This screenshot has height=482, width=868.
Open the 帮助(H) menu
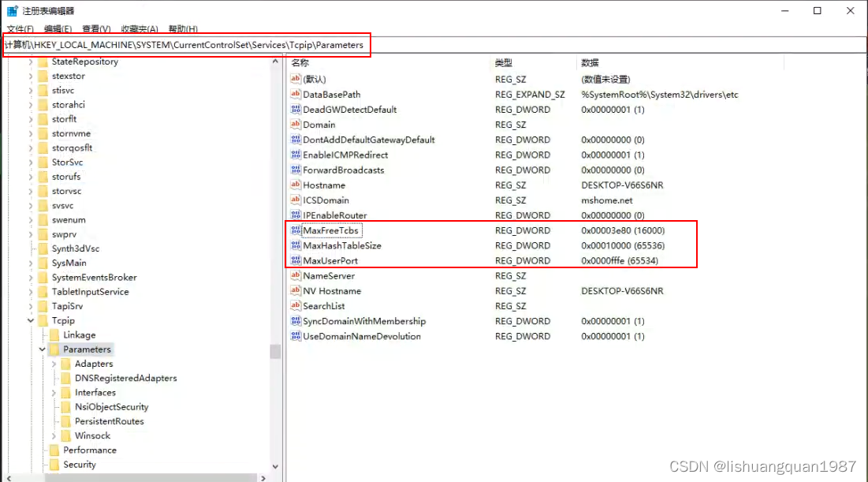click(x=182, y=29)
